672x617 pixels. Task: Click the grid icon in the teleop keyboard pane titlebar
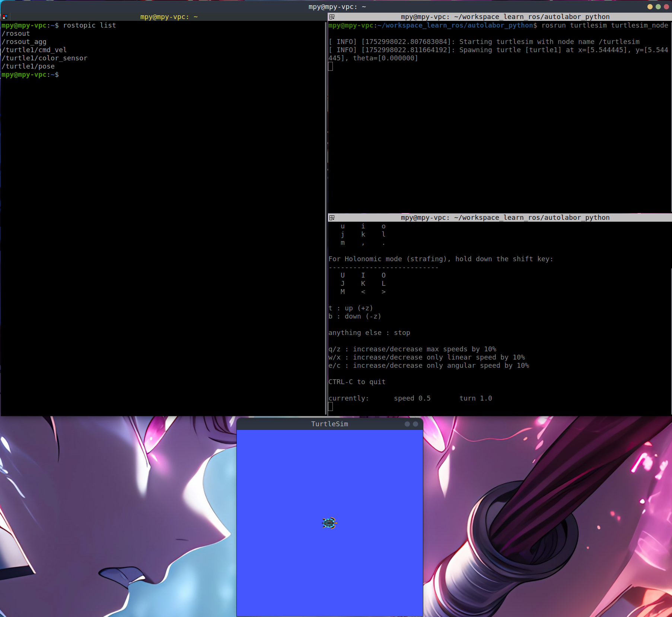point(332,218)
